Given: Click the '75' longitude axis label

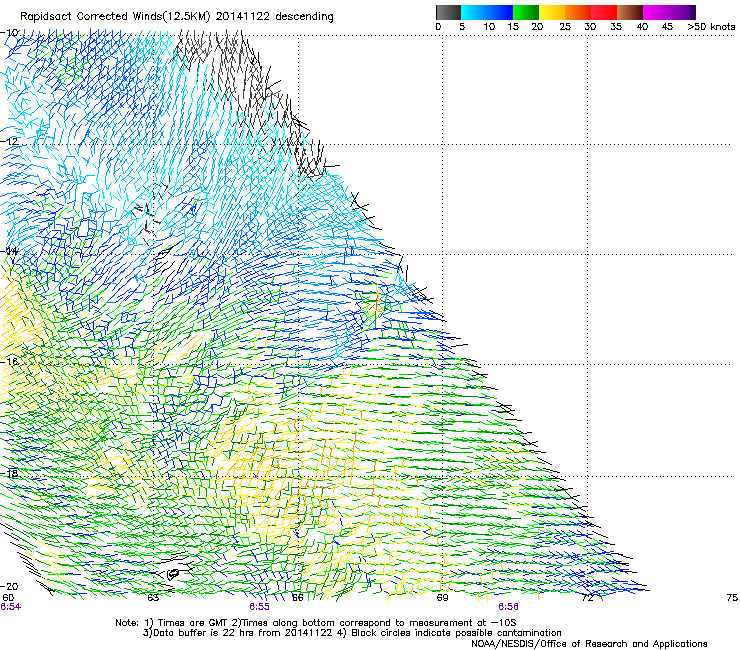Looking at the screenshot, I should coord(732,598).
